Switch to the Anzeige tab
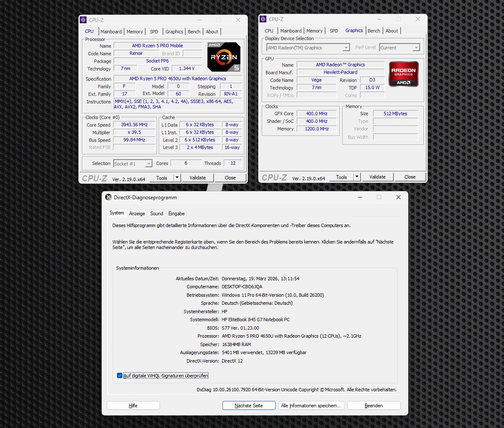504x428 pixels. pyautogui.click(x=137, y=214)
